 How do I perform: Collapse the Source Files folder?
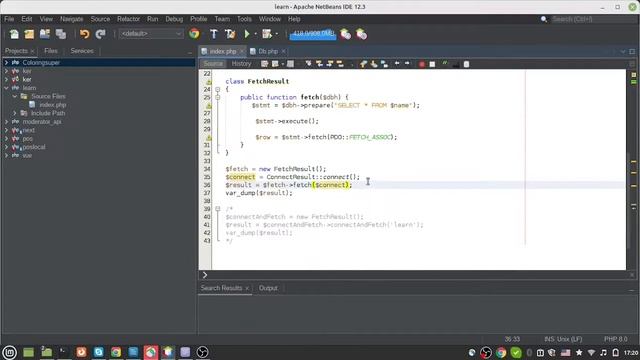point(15,96)
